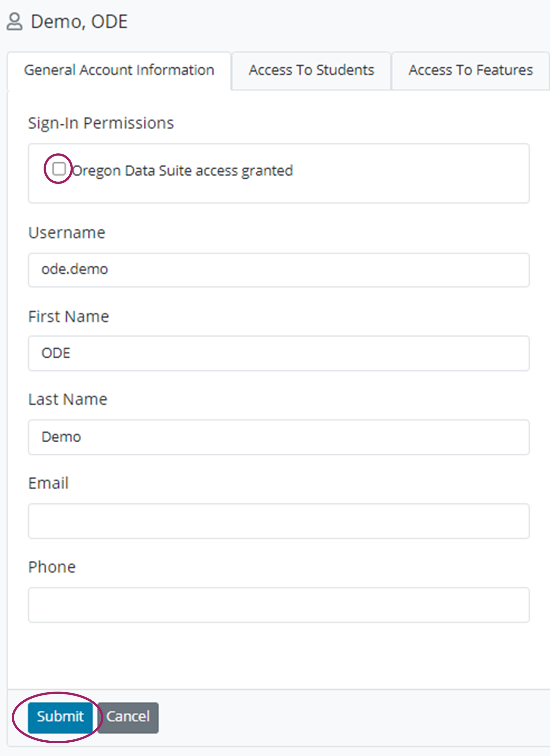
Task: Select the General Account Information tab
Action: pos(119,70)
